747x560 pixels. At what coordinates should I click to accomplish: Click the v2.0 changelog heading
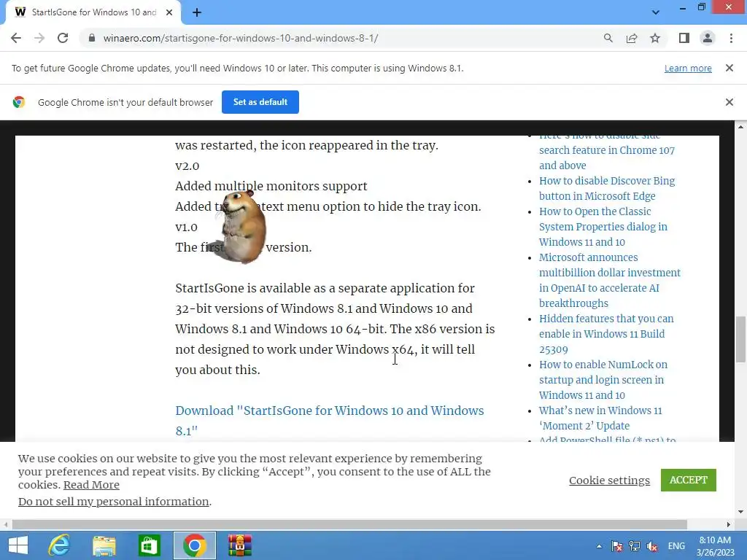coord(187,166)
